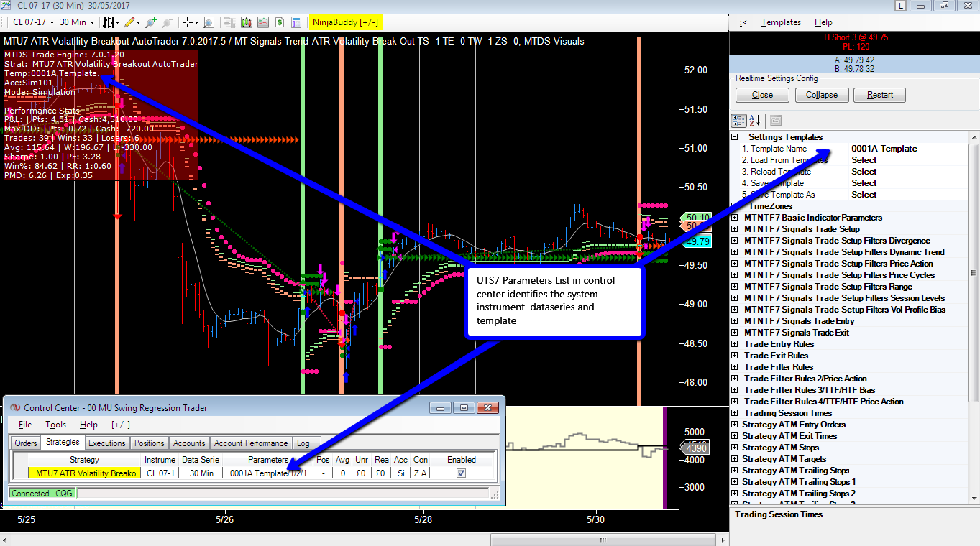Click the 0001A Template parameters cell
This screenshot has height=546, width=980.
[x=268, y=473]
